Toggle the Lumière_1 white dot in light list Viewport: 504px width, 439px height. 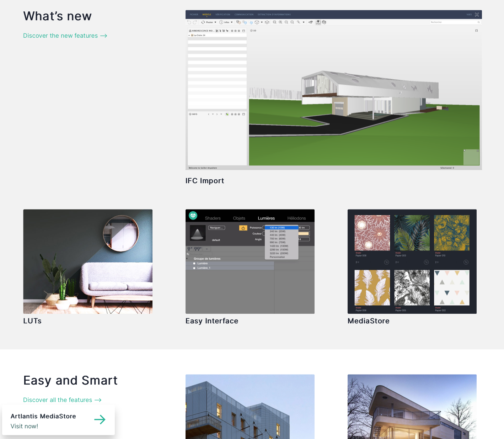coord(194,268)
